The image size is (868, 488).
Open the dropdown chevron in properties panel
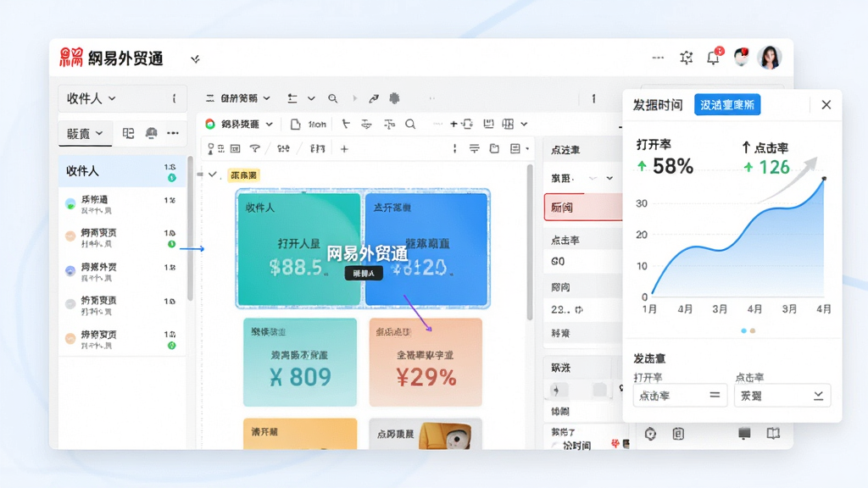[609, 178]
